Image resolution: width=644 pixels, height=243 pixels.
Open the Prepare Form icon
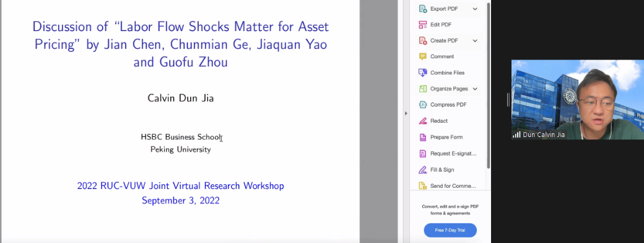(x=422, y=138)
